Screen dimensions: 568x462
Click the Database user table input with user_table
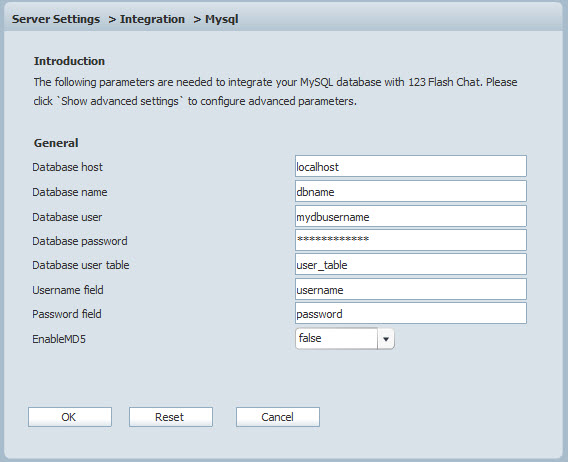click(x=411, y=264)
